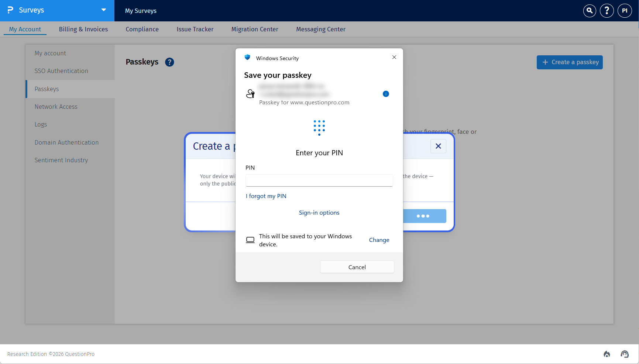Click Change to pick another device
This screenshot has width=639, height=364.
pyautogui.click(x=379, y=240)
